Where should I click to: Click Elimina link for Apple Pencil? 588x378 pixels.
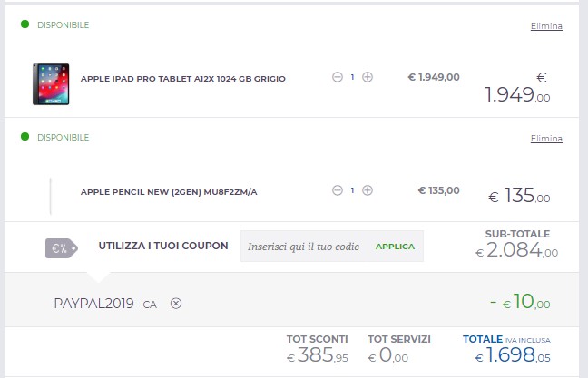coord(546,139)
